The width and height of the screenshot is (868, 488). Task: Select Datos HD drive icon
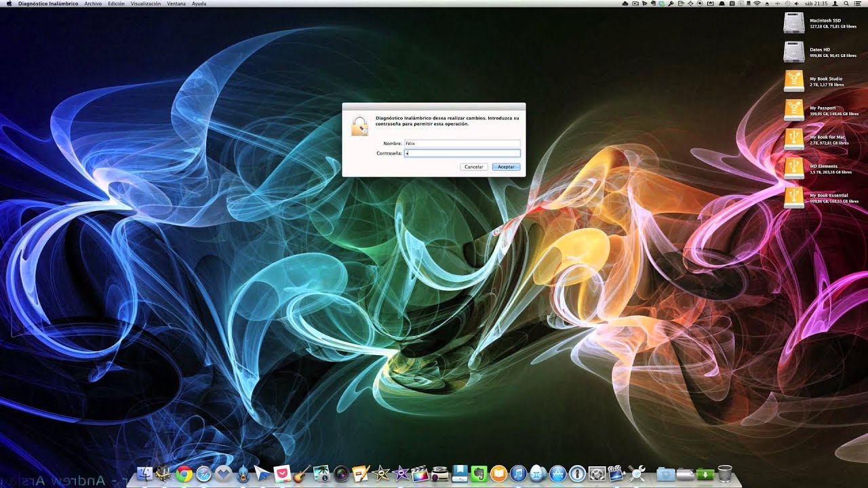(794, 52)
